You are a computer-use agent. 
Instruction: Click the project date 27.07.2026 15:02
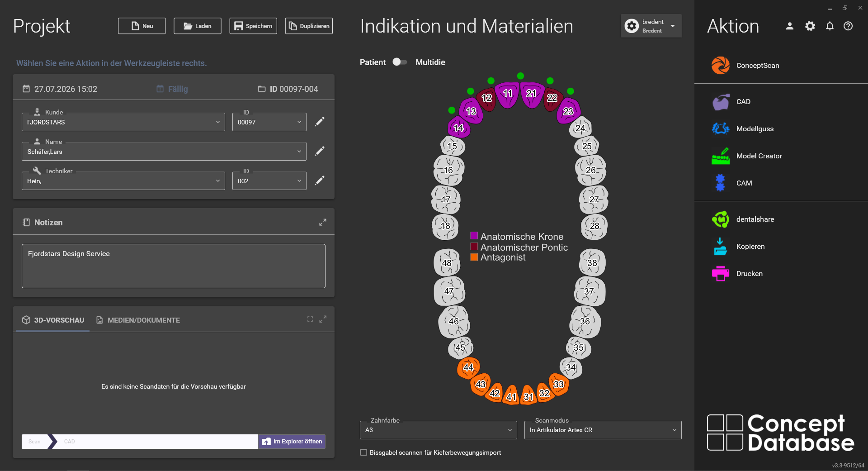pyautogui.click(x=60, y=89)
